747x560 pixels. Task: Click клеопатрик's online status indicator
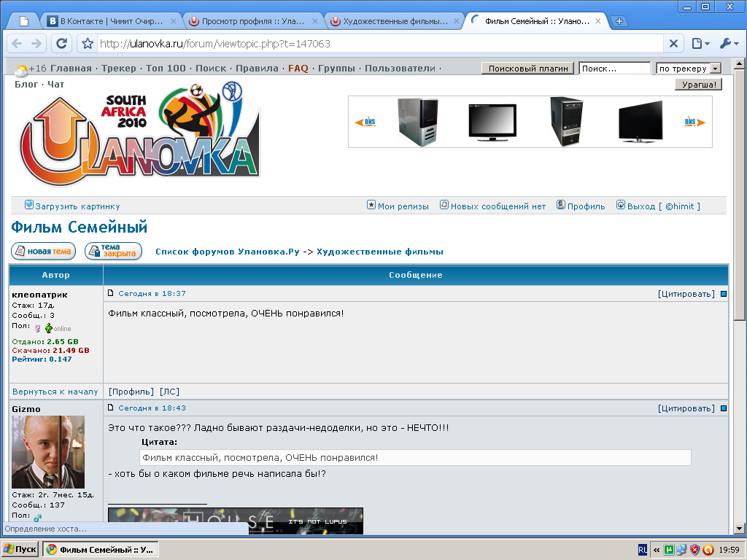pos(50,328)
